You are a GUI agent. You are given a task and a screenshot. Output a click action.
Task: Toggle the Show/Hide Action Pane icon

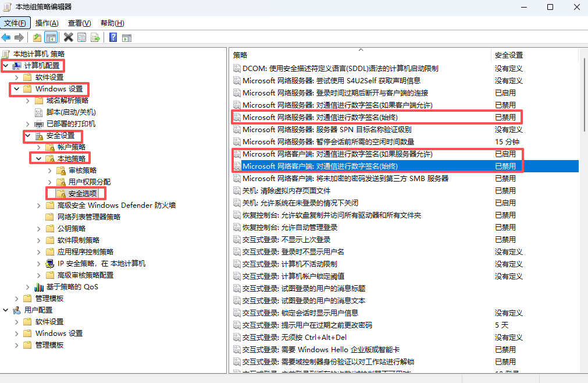point(126,38)
